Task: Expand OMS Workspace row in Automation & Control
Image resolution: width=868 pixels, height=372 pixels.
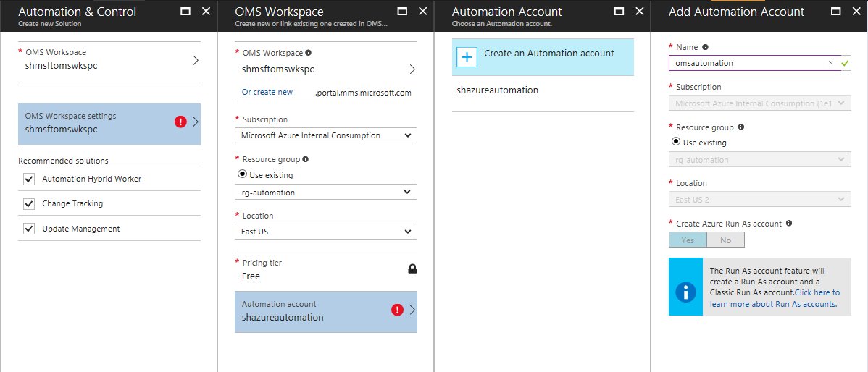Action: [109, 62]
